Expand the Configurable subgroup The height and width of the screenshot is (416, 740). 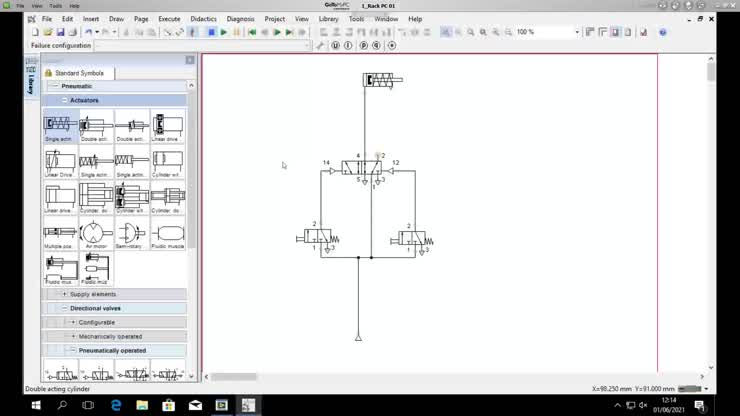[x=73, y=323]
